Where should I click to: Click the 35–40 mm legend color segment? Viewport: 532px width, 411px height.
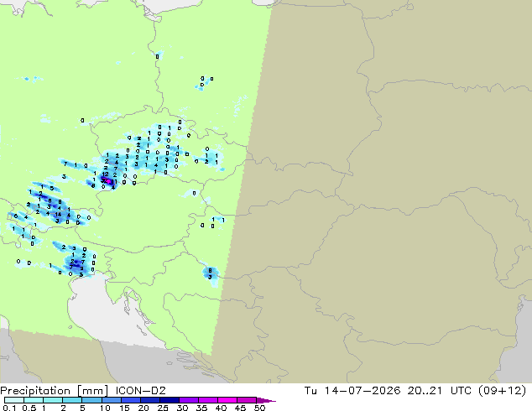(x=207, y=400)
